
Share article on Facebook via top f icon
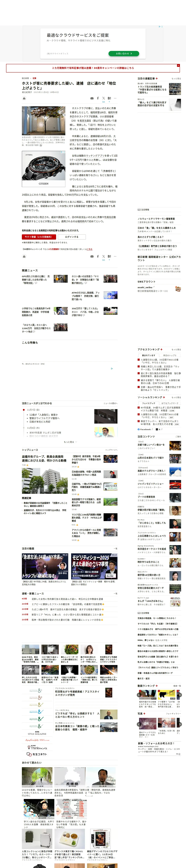(98, 98)
